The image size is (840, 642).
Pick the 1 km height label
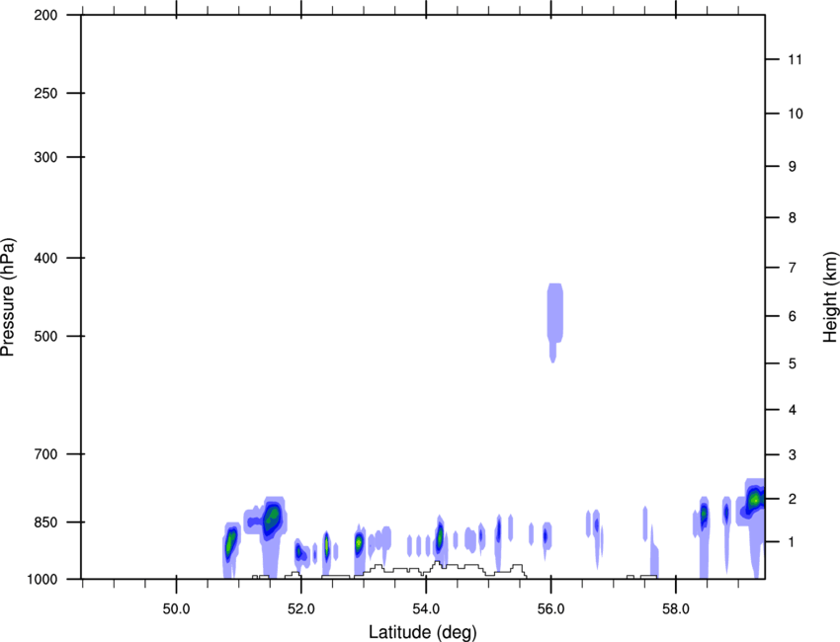tap(793, 542)
